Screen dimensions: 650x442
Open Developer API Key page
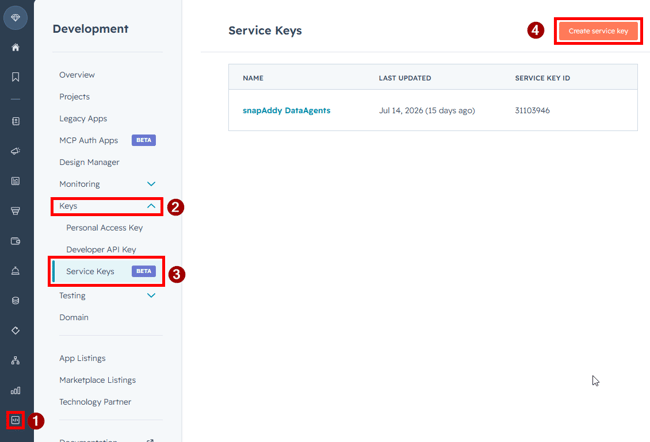[101, 250]
